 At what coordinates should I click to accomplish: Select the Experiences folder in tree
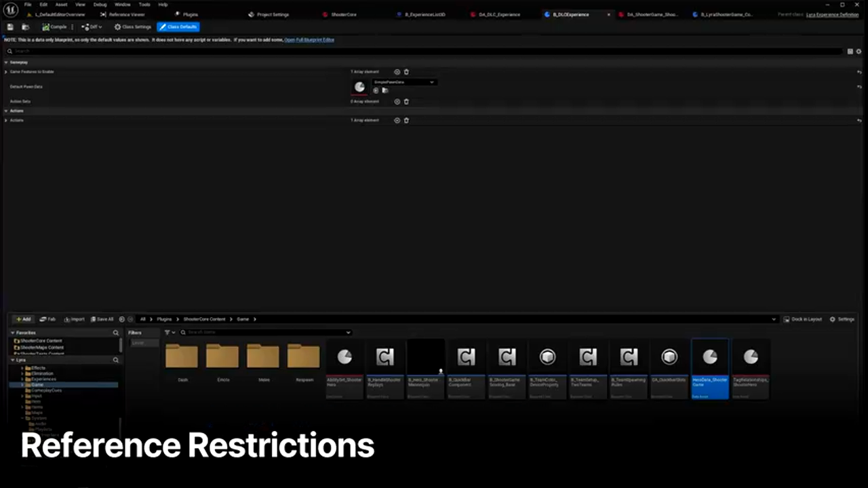point(43,379)
